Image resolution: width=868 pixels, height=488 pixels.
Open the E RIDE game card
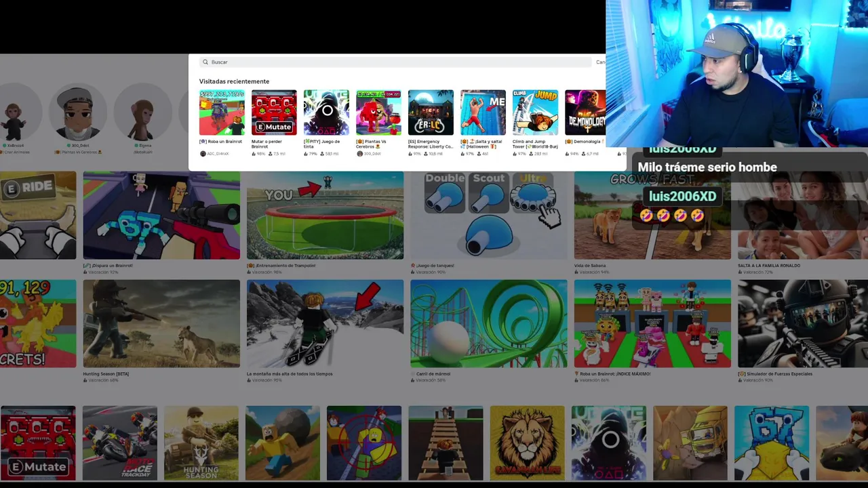click(38, 216)
